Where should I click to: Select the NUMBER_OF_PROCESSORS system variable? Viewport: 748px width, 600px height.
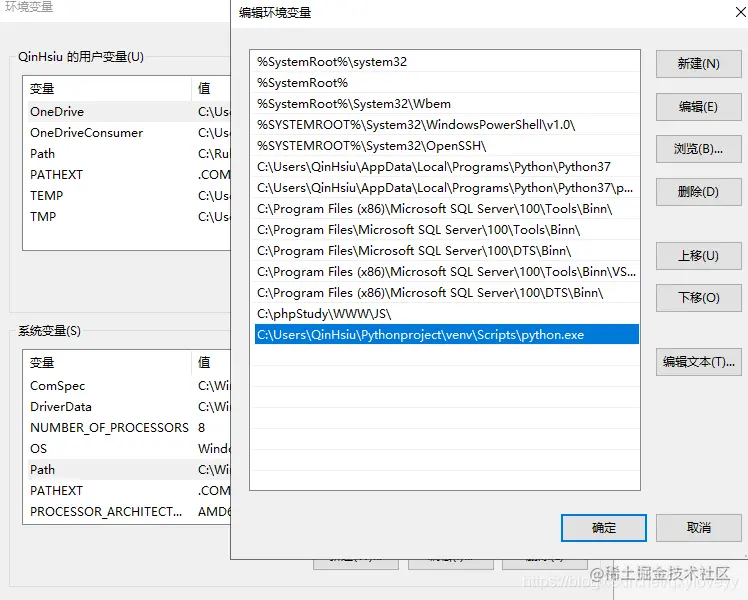pos(129,428)
